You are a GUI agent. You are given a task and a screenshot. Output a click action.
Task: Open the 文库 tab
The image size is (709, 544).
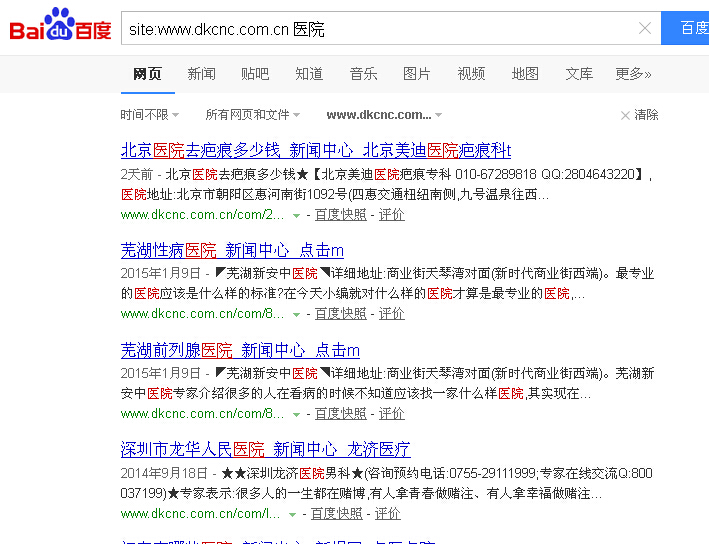click(579, 73)
